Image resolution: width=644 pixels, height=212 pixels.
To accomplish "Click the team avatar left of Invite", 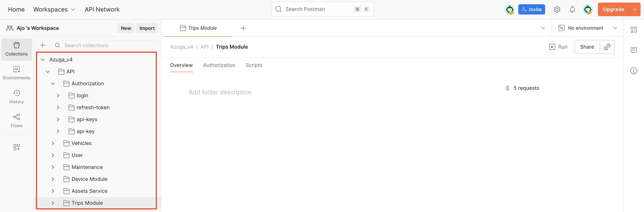I will [510, 10].
